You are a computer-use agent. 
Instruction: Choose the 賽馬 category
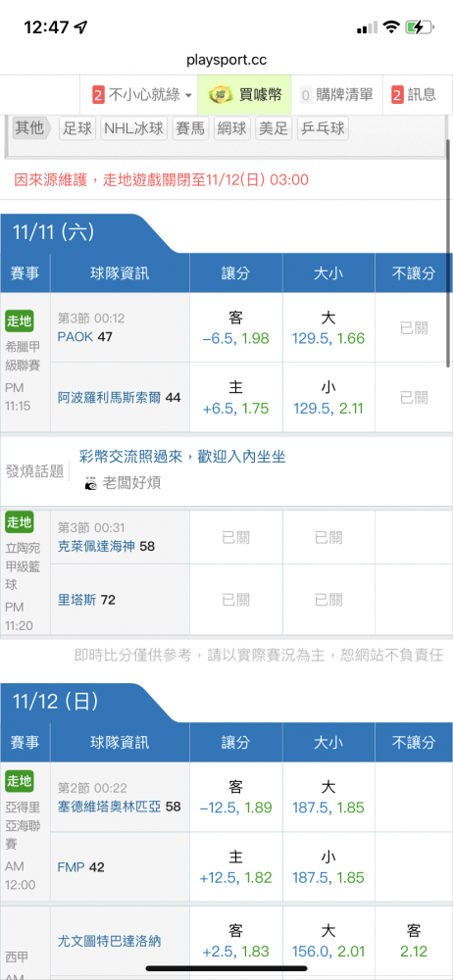point(190,128)
